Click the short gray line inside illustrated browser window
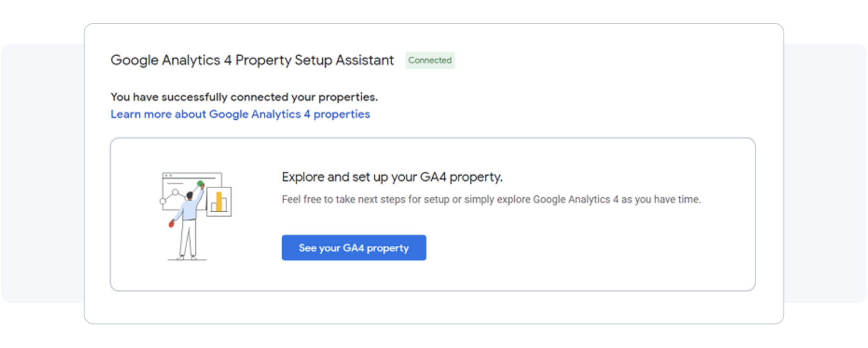This screenshot has width=868, height=348. click(175, 183)
